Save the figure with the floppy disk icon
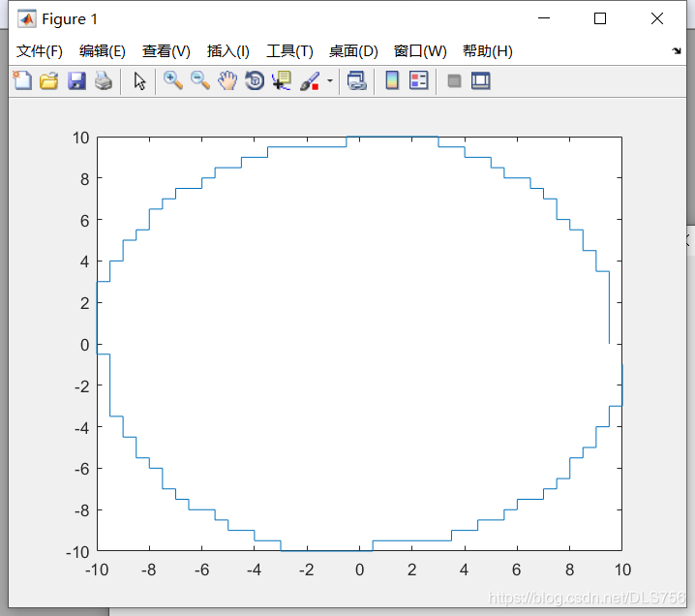695x616 pixels. tap(76, 81)
